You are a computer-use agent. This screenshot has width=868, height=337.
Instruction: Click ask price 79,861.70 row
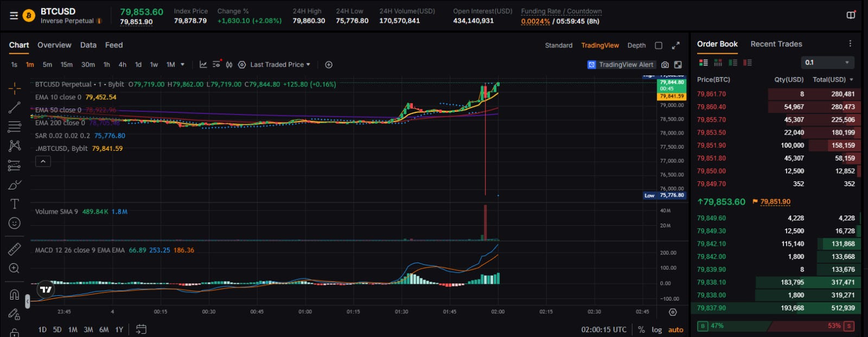(x=776, y=94)
